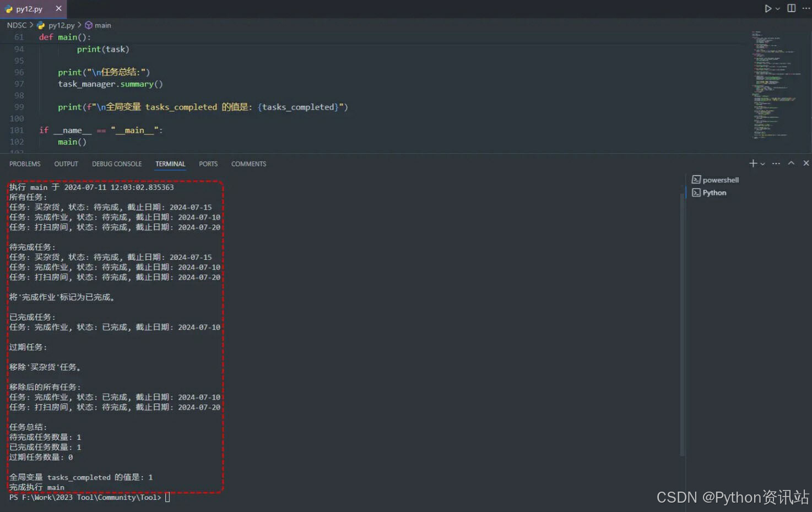Click the sticky header 'def main():' line

click(x=65, y=37)
